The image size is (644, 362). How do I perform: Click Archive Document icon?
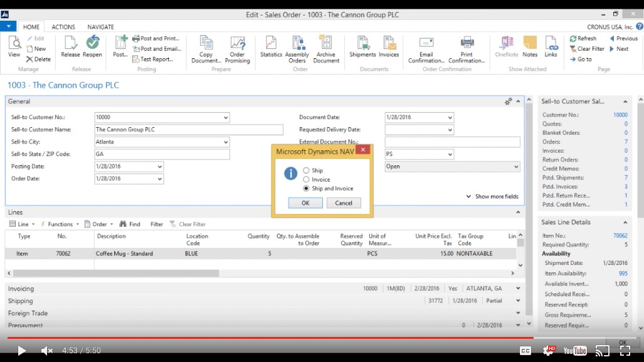tap(326, 49)
